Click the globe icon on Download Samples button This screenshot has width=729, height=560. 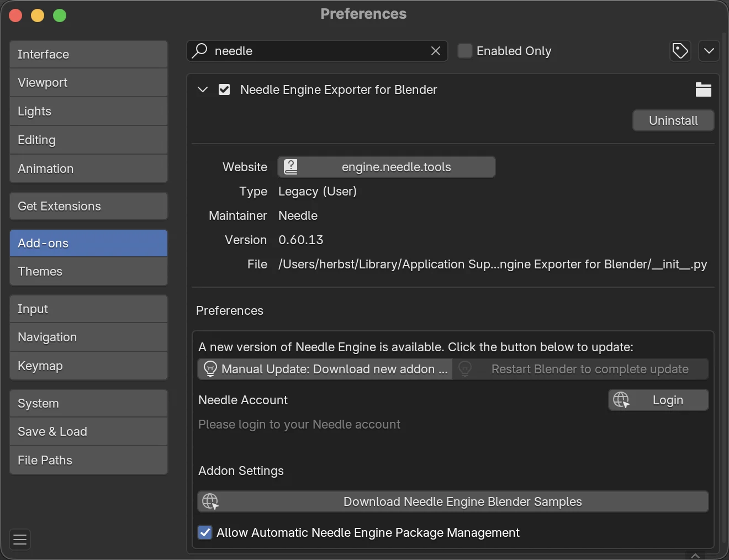coord(210,501)
